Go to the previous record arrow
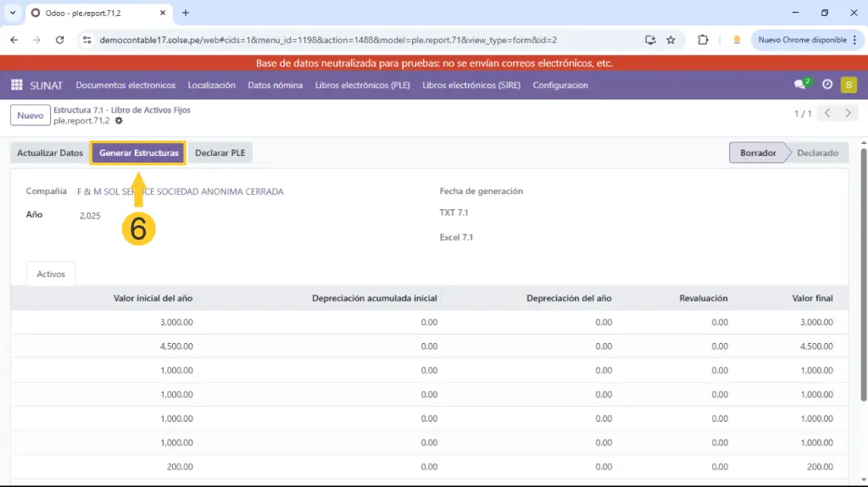The height and width of the screenshot is (487, 868). point(828,113)
